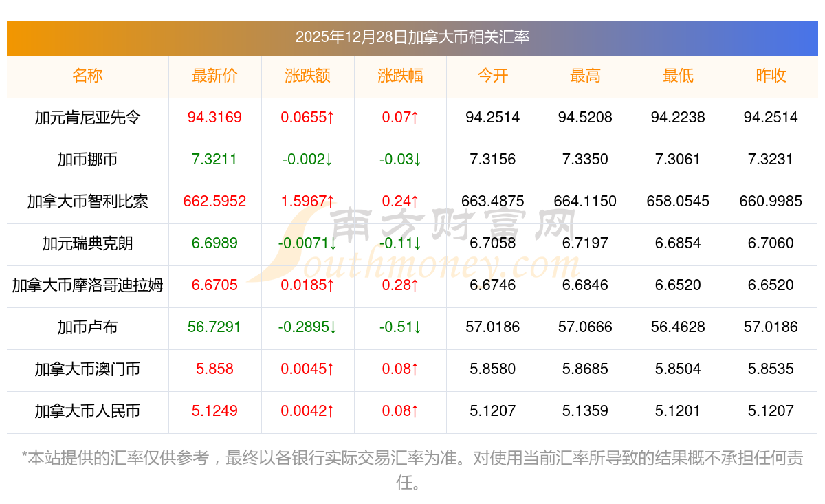Click the 最低 value 56.4628
The height and width of the screenshot is (504, 825).
pyautogui.click(x=678, y=327)
